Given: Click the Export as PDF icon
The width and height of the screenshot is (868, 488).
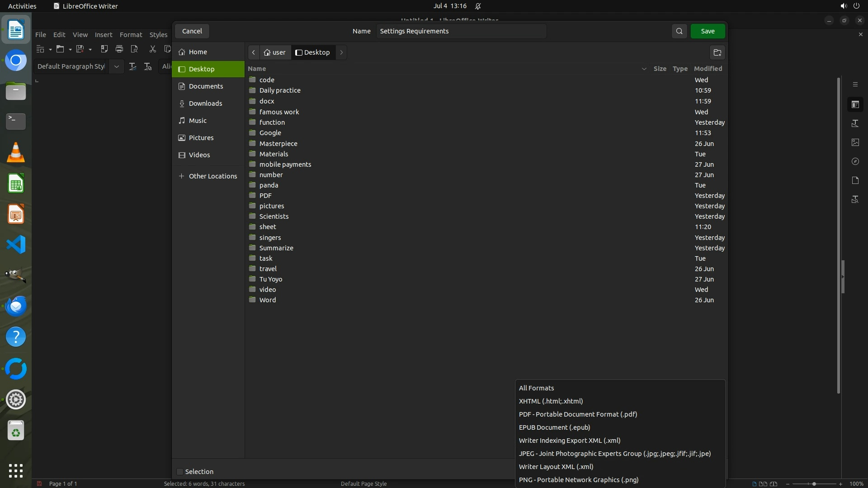Looking at the screenshot, I should tap(104, 49).
